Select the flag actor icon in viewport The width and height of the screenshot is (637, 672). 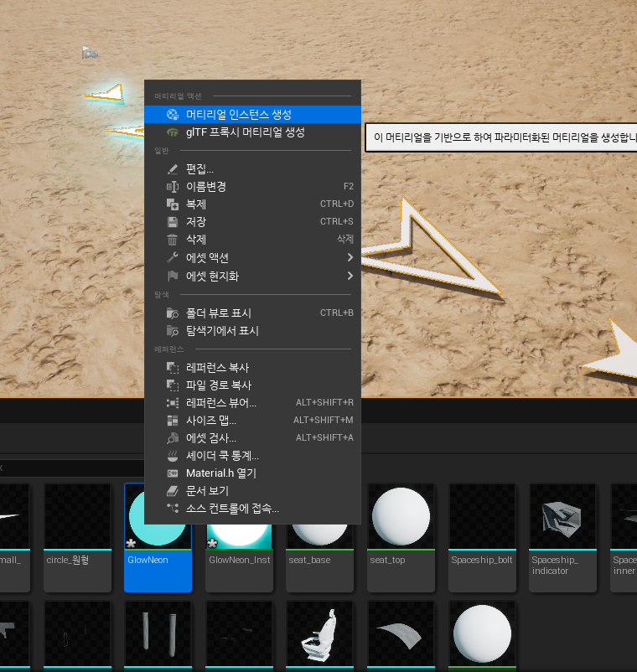click(89, 53)
